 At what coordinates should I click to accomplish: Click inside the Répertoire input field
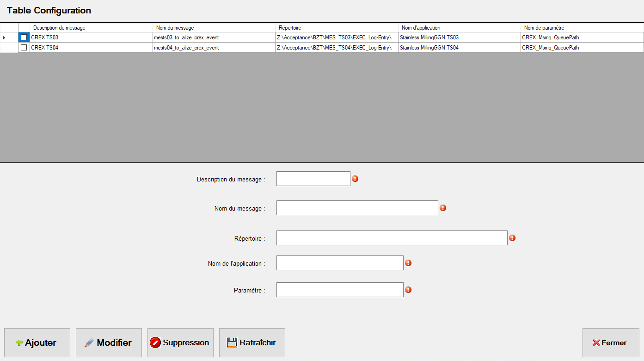[392, 237]
